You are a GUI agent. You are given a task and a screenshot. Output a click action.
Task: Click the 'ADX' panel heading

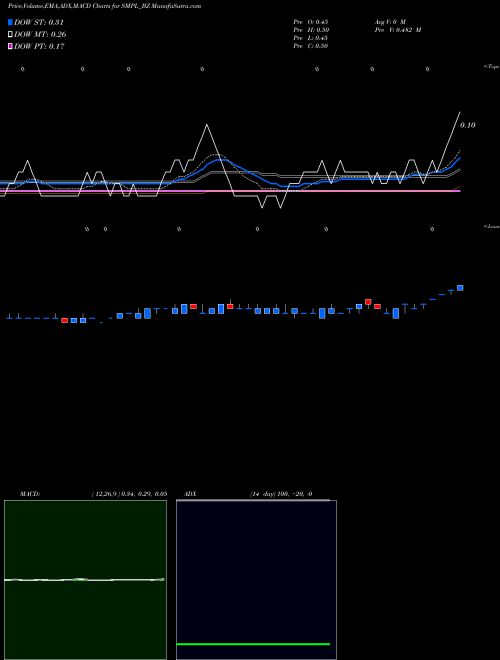(x=190, y=494)
